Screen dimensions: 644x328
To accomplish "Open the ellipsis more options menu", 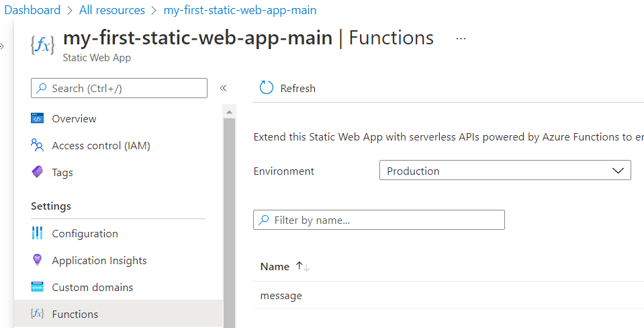I will [x=461, y=38].
